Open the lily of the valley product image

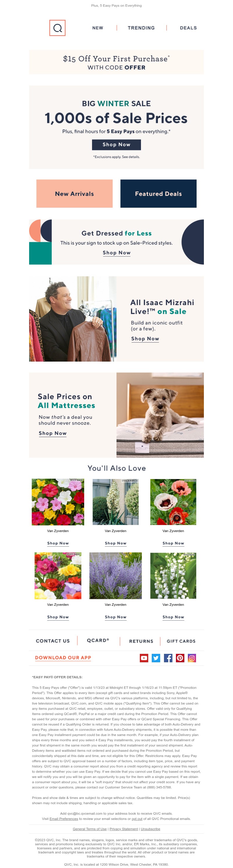[173, 576]
